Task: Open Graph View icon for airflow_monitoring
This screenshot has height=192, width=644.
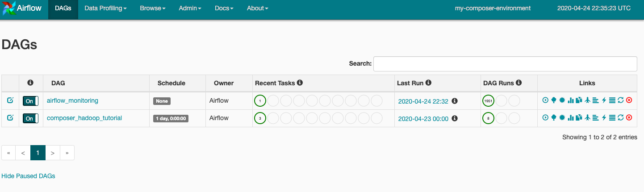Action: tap(562, 100)
